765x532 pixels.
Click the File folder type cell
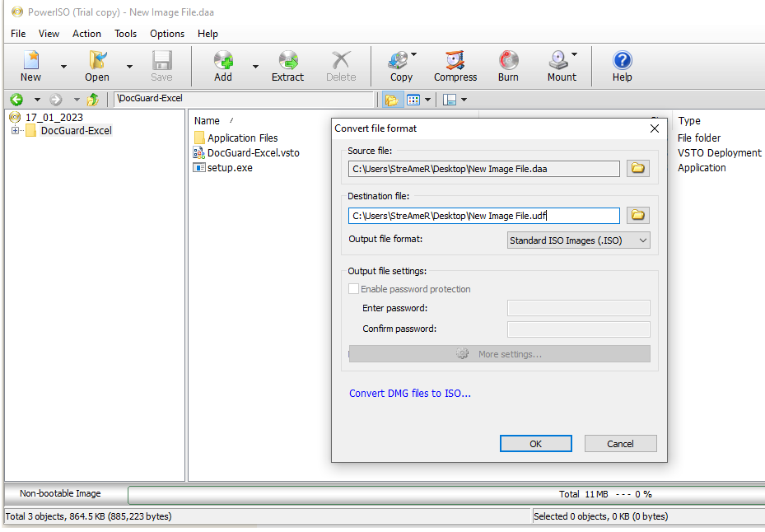pos(699,138)
